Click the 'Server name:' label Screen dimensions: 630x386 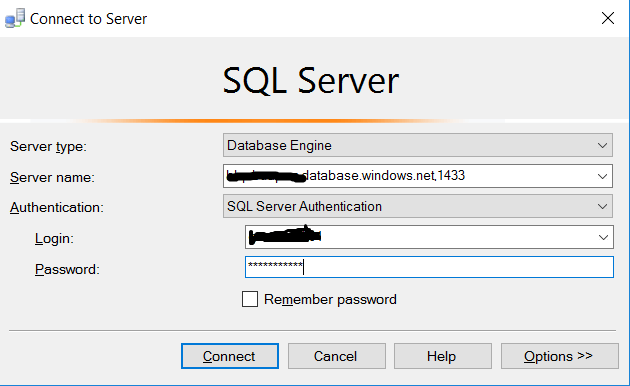[52, 177]
